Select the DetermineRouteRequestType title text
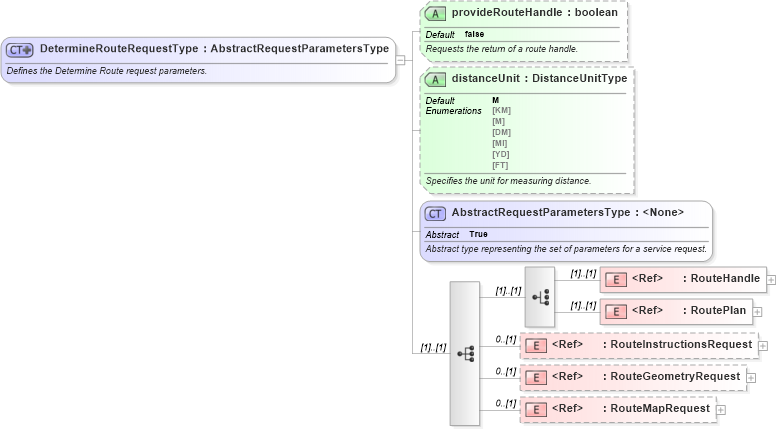The height and width of the screenshot is (430, 776). click(214, 48)
